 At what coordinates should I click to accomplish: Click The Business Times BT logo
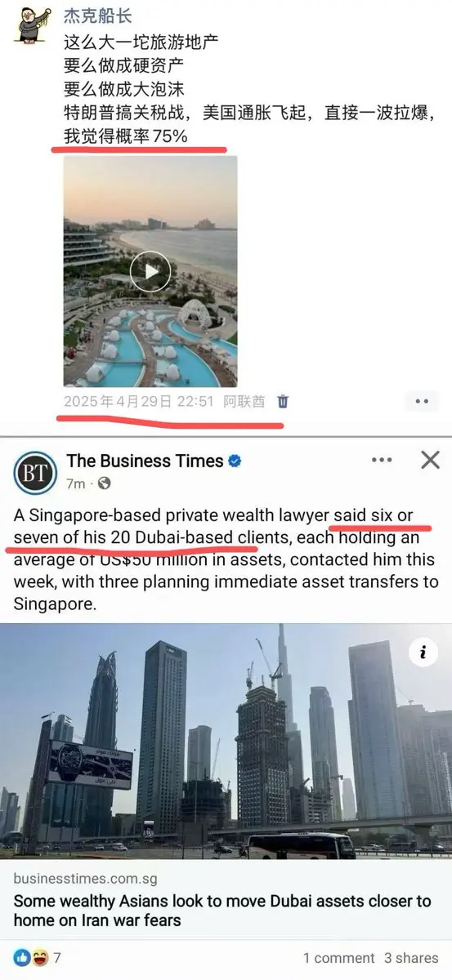pyautogui.click(x=35, y=471)
